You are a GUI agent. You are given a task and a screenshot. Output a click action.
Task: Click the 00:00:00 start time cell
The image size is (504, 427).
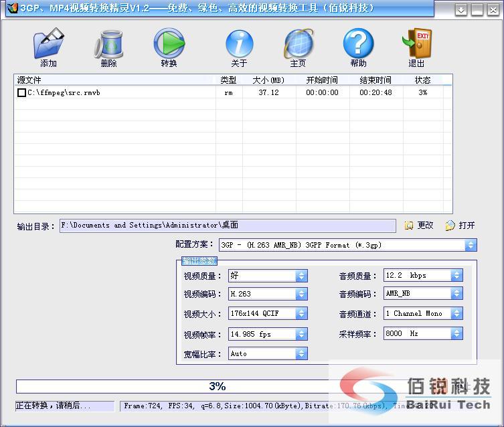click(322, 92)
